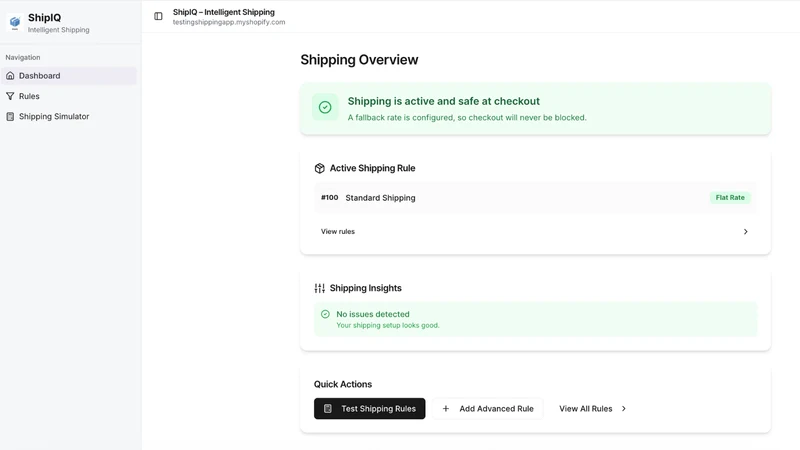Image resolution: width=800 pixels, height=450 pixels.
Task: Click the plus icon on Add Advanced Rule
Action: (x=445, y=409)
